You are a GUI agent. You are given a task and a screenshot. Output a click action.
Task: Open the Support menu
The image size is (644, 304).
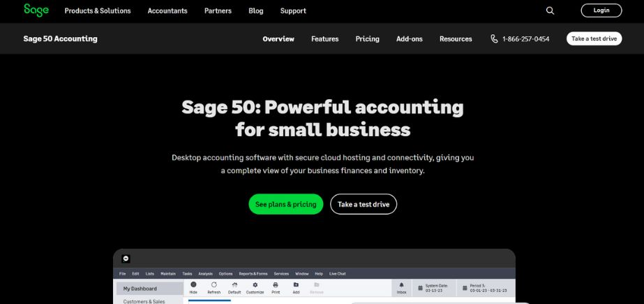(293, 10)
